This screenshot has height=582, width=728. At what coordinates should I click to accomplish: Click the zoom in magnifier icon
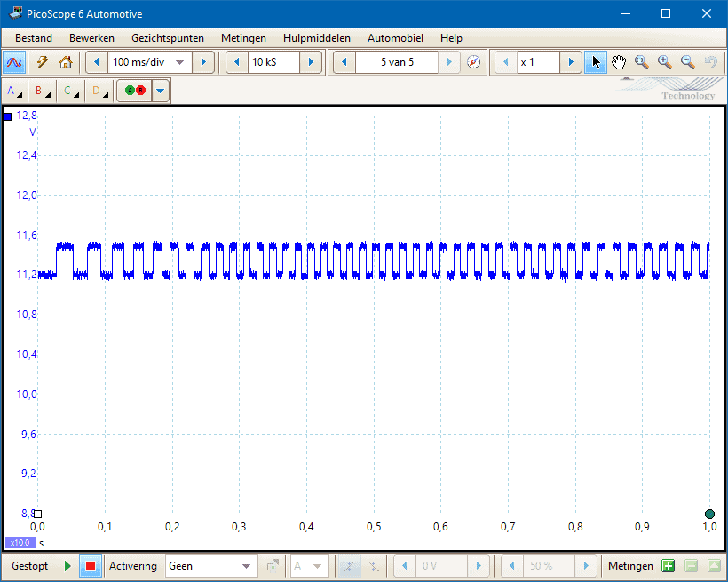[x=664, y=62]
